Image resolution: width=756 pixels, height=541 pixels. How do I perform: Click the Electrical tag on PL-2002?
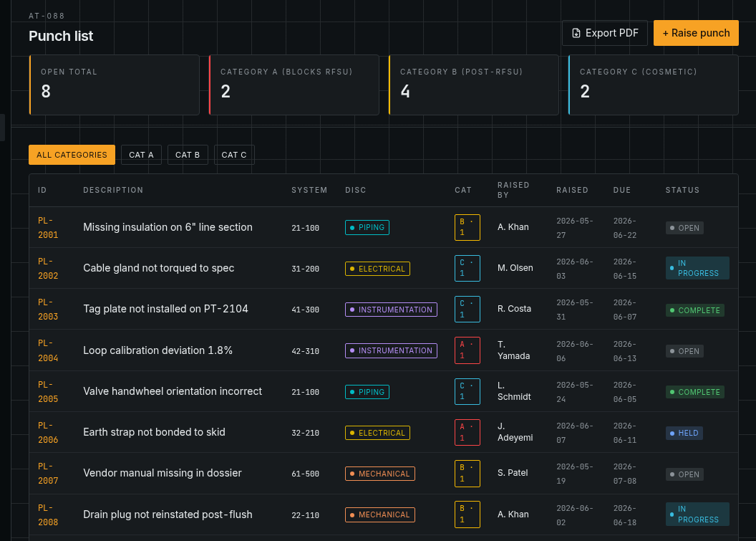[377, 269]
